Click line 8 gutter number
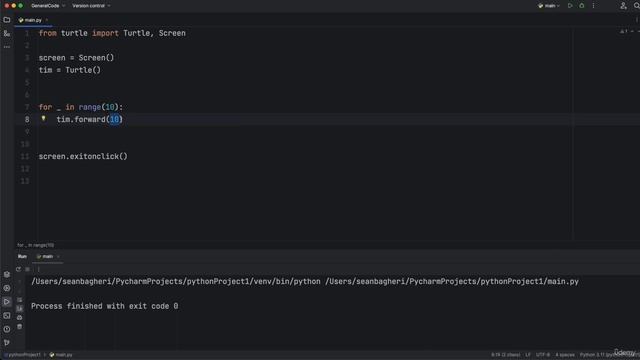Viewport: 640px width, 360px height. click(x=27, y=119)
